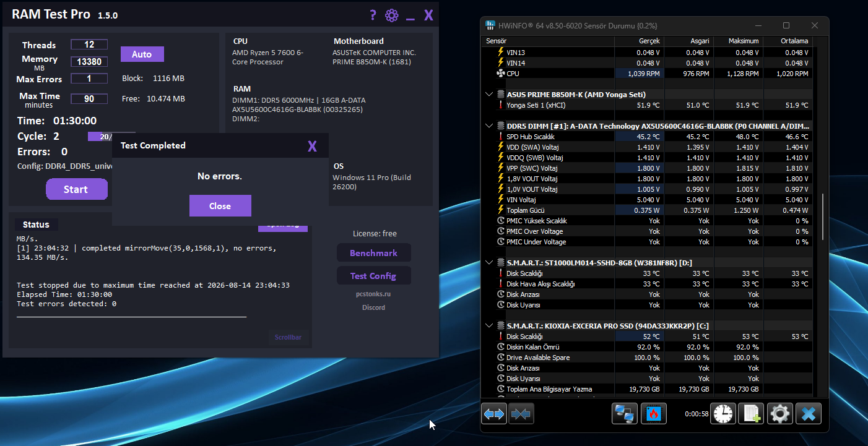868x446 pixels.
Task: Click the 'License: free' text
Action: pos(375,234)
